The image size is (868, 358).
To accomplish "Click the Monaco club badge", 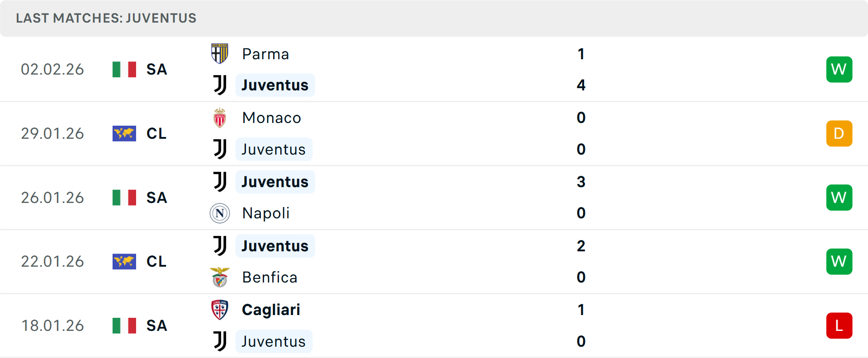I will (220, 118).
